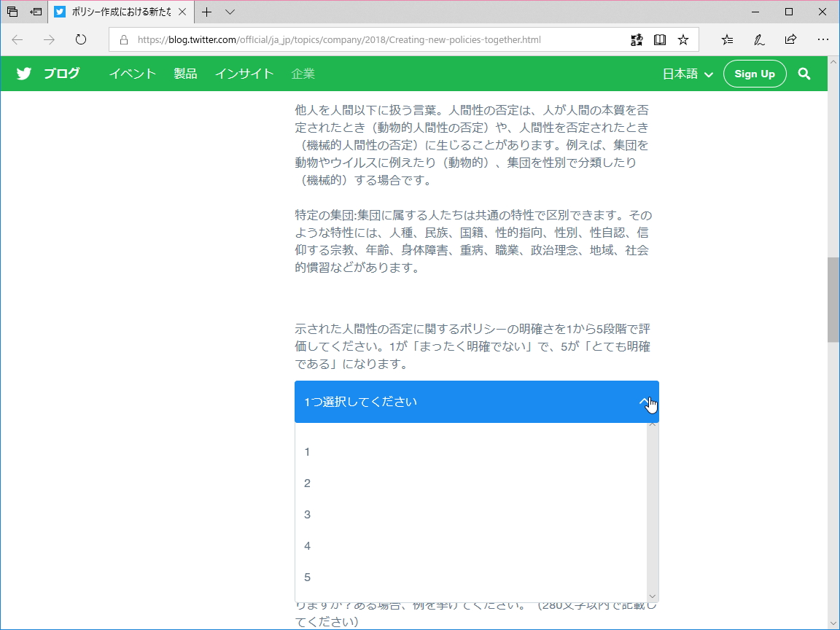Collapse the 1つ選択してください select box
Screen dimensions: 840x630
click(x=476, y=402)
